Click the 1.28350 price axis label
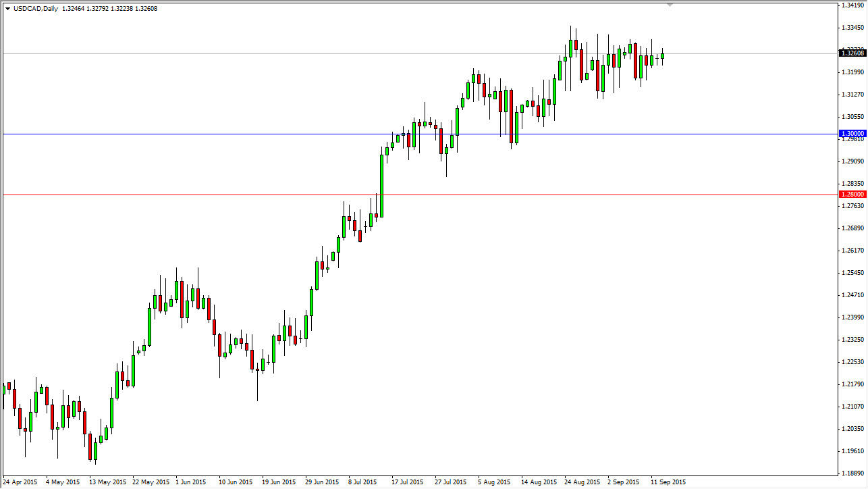 tap(853, 184)
